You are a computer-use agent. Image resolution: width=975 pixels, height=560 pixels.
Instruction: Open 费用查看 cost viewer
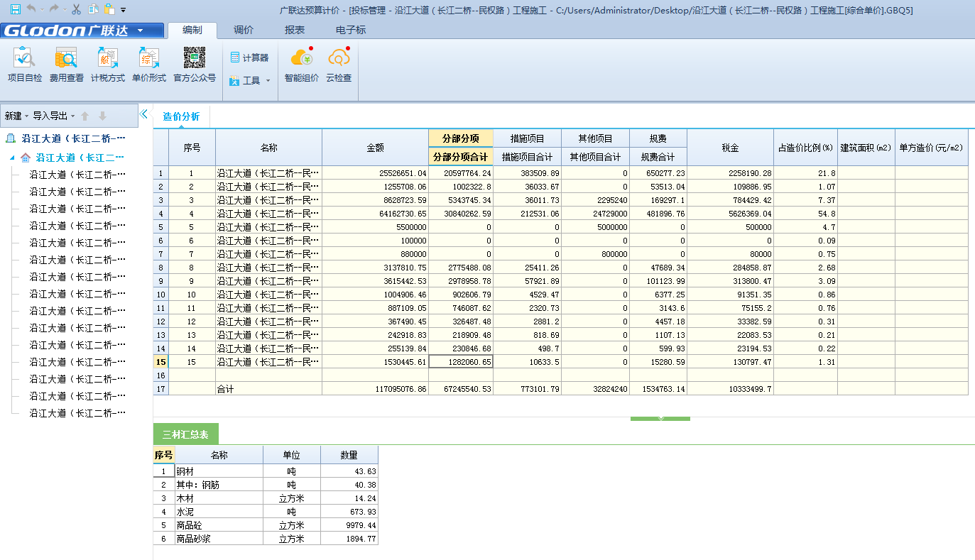click(66, 65)
